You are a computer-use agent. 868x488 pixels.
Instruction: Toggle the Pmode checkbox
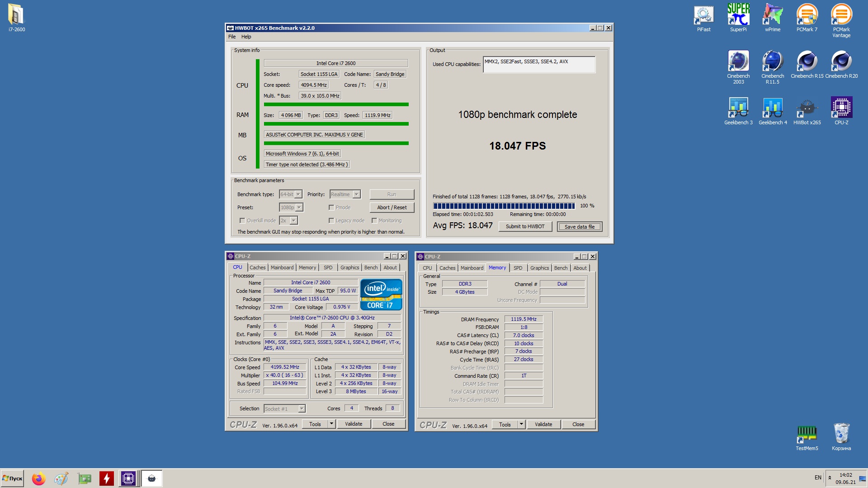tap(331, 207)
